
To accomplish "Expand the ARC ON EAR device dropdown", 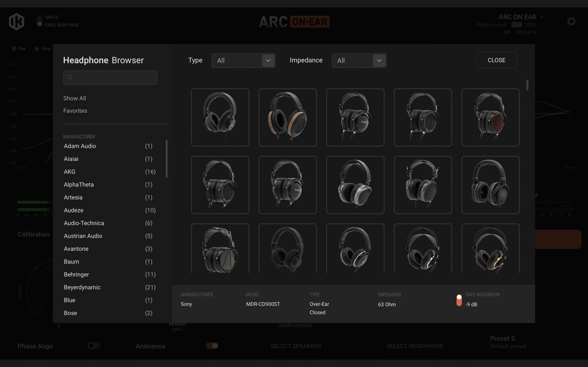I will pos(541,17).
